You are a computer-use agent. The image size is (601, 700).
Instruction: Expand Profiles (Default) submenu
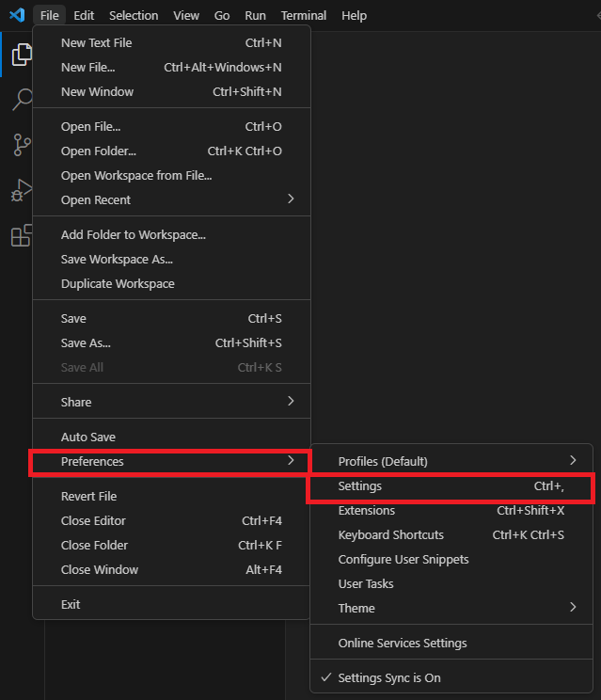[x=451, y=462]
